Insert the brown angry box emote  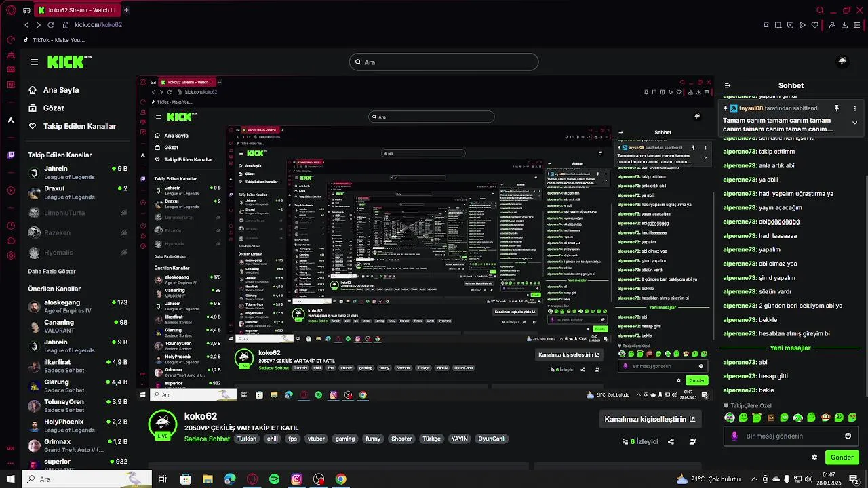(771, 418)
